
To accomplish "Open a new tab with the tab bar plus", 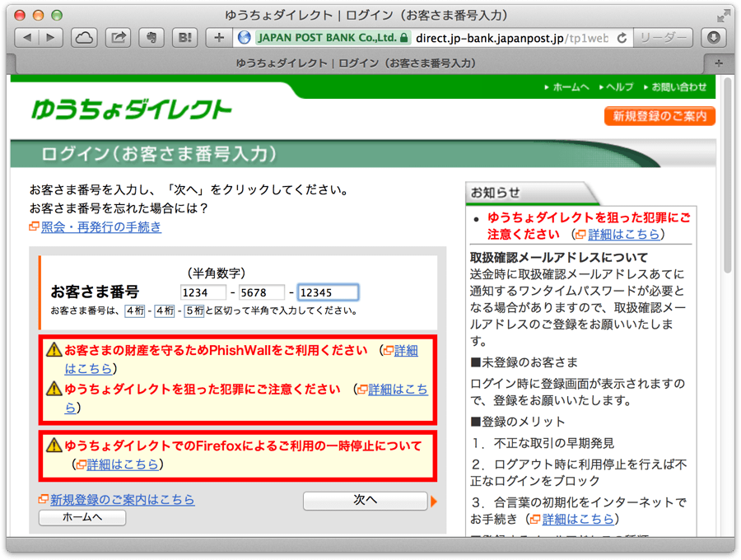I will (x=719, y=63).
